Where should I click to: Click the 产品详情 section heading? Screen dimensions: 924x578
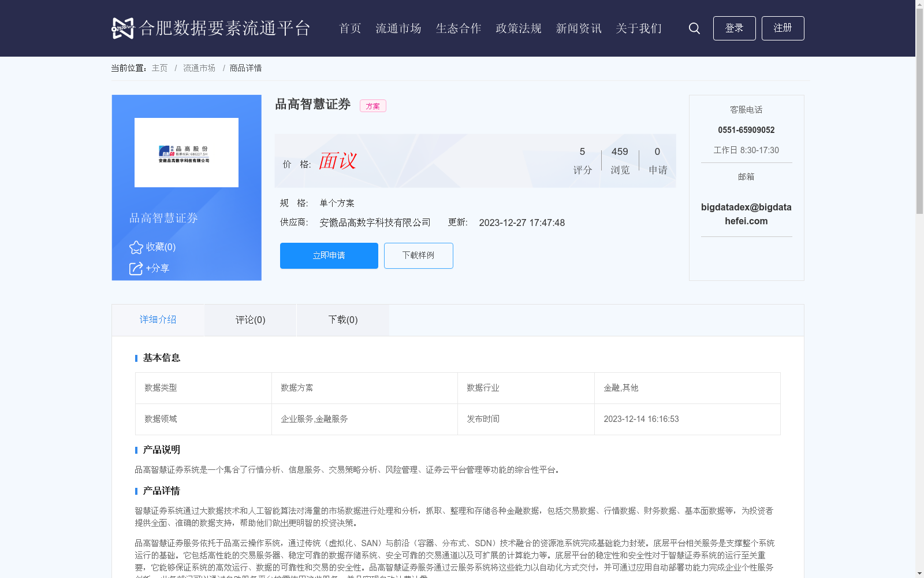161,491
